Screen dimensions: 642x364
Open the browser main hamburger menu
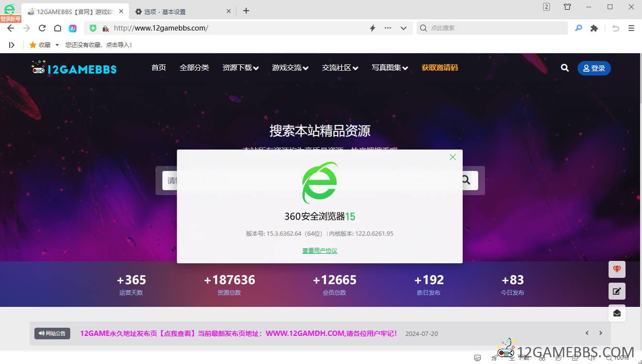coord(631,28)
